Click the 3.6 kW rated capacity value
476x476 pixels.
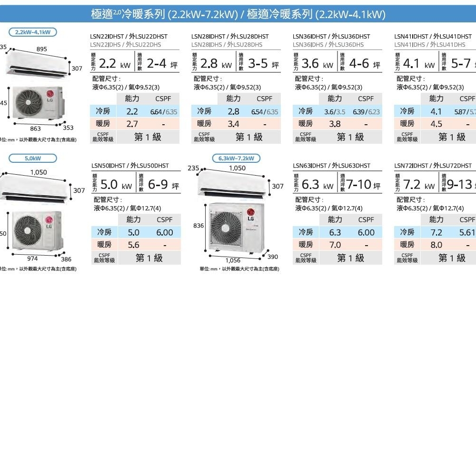[317, 64]
